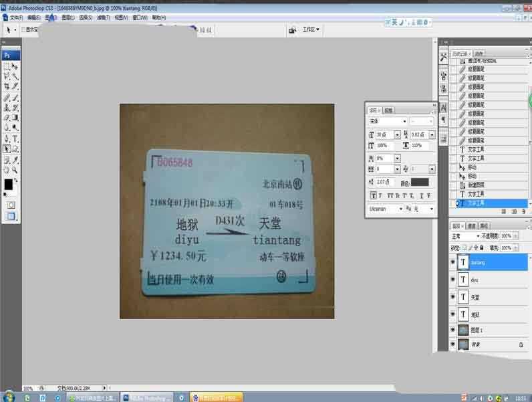Select the Path Selection tool

coord(7,148)
